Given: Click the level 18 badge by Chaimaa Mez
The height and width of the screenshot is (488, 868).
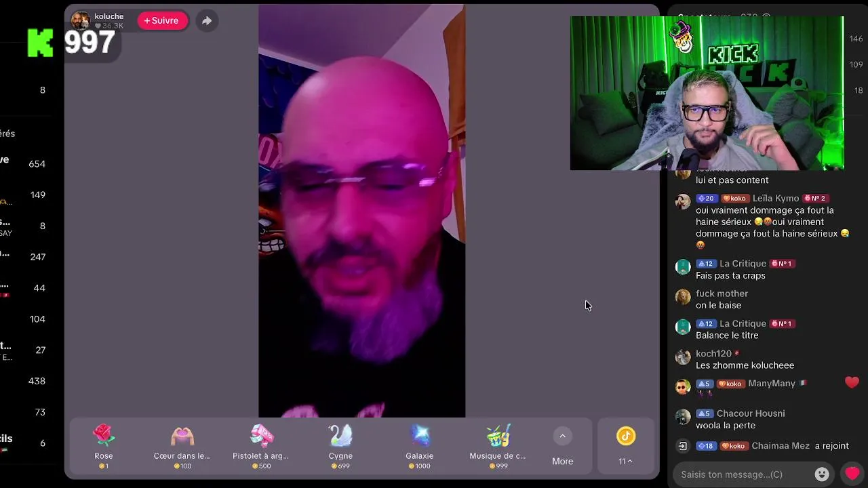Looking at the screenshot, I should click(706, 446).
